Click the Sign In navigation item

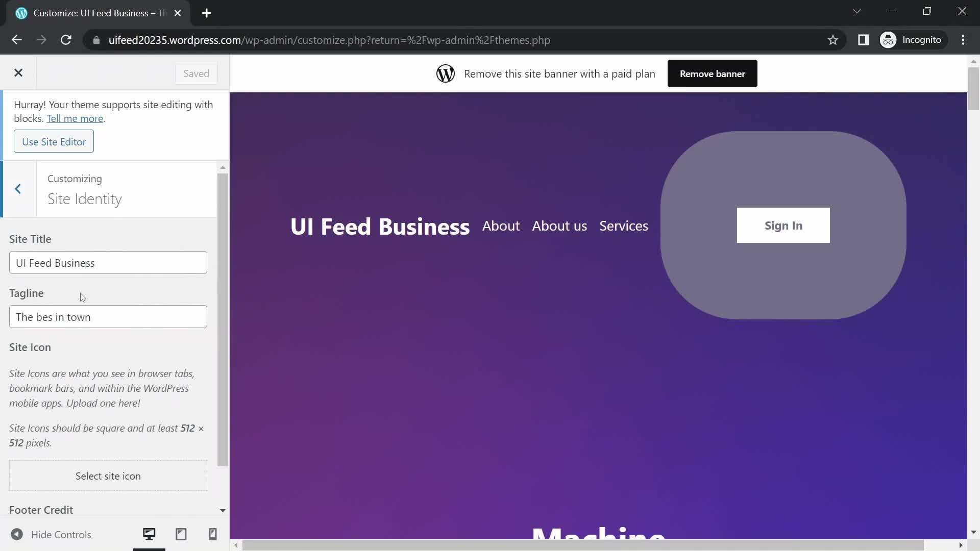(783, 226)
